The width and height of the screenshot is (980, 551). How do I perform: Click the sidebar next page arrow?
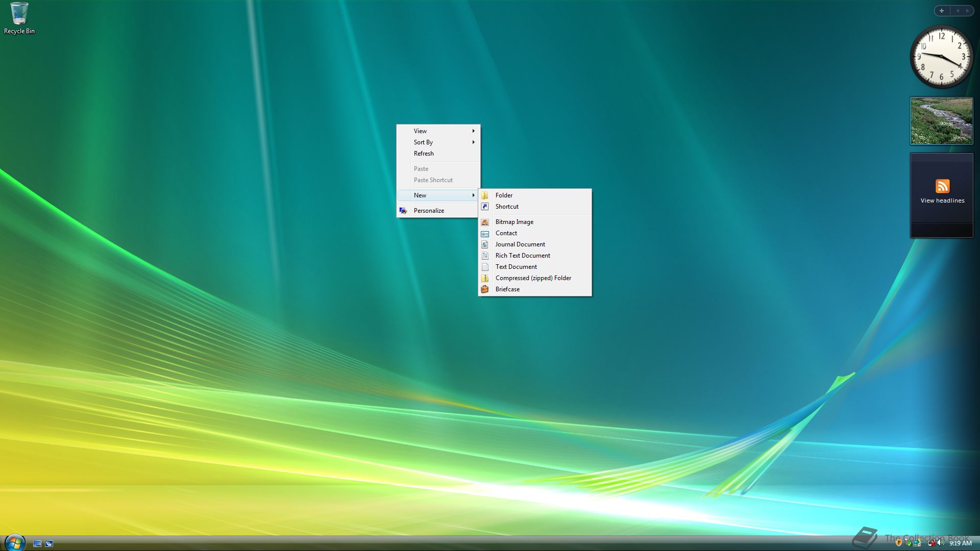tap(967, 11)
